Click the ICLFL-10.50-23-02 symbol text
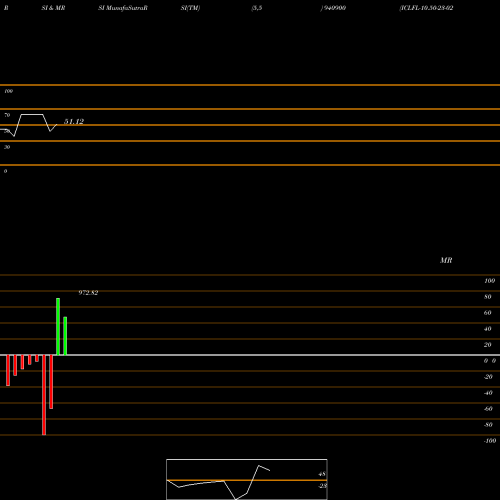The width and height of the screenshot is (500, 500). (x=426, y=8)
